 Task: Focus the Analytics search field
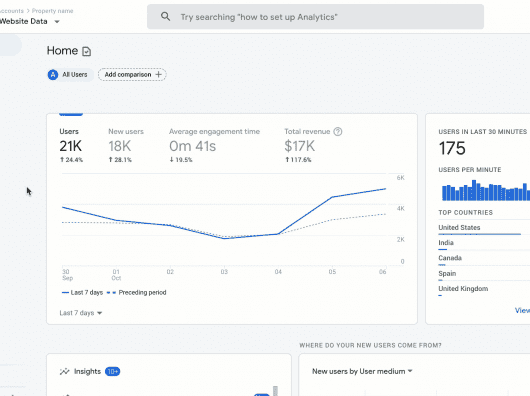(315, 17)
